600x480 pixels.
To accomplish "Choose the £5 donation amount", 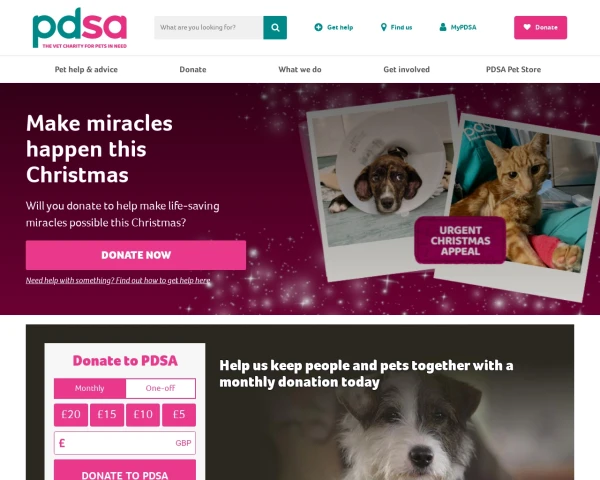I will tap(179, 415).
